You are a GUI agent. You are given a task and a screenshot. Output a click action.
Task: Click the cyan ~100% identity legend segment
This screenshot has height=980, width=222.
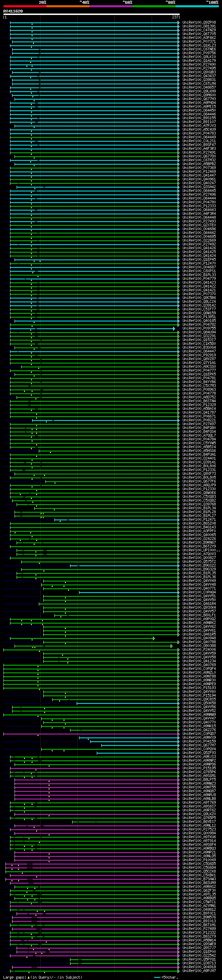coord(197,7)
